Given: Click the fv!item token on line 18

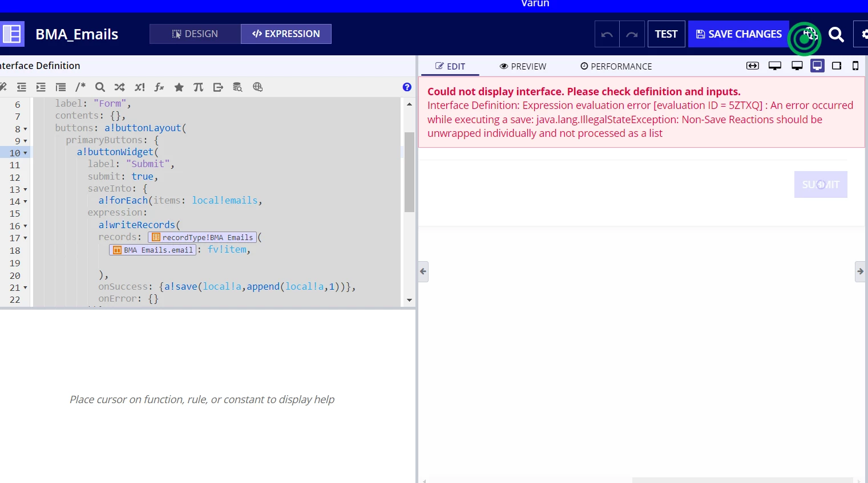Looking at the screenshot, I should point(227,249).
